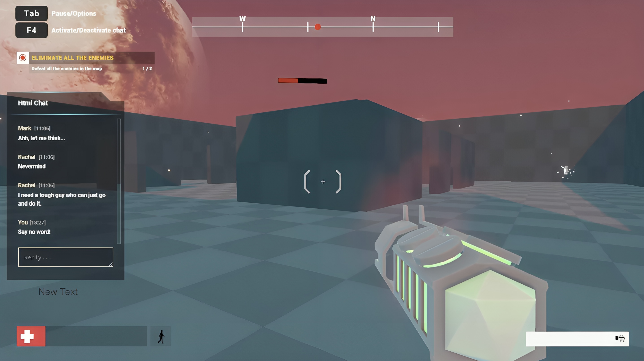Click the health/medkit icon bottom left
Image resolution: width=644 pixels, height=361 pixels.
pyautogui.click(x=30, y=337)
